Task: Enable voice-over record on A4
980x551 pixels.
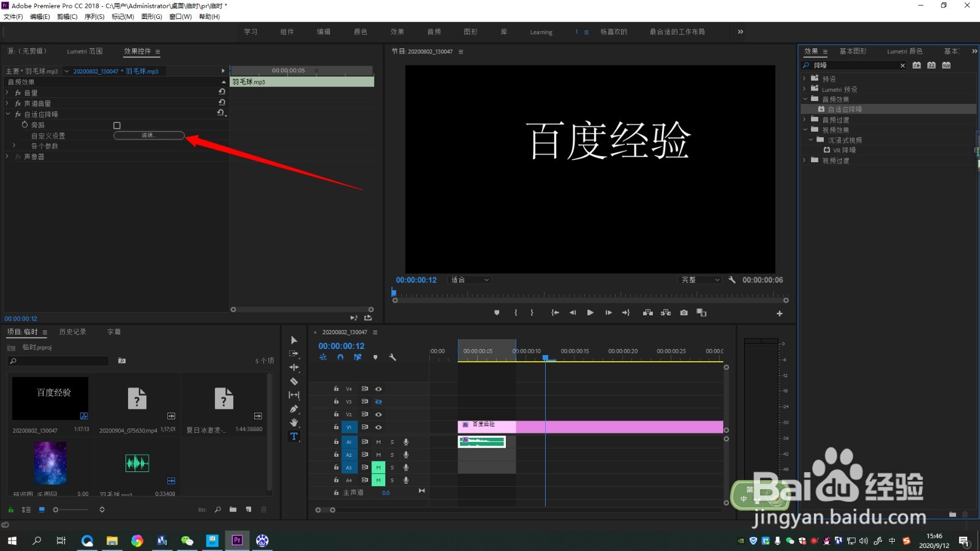Action: [405, 480]
